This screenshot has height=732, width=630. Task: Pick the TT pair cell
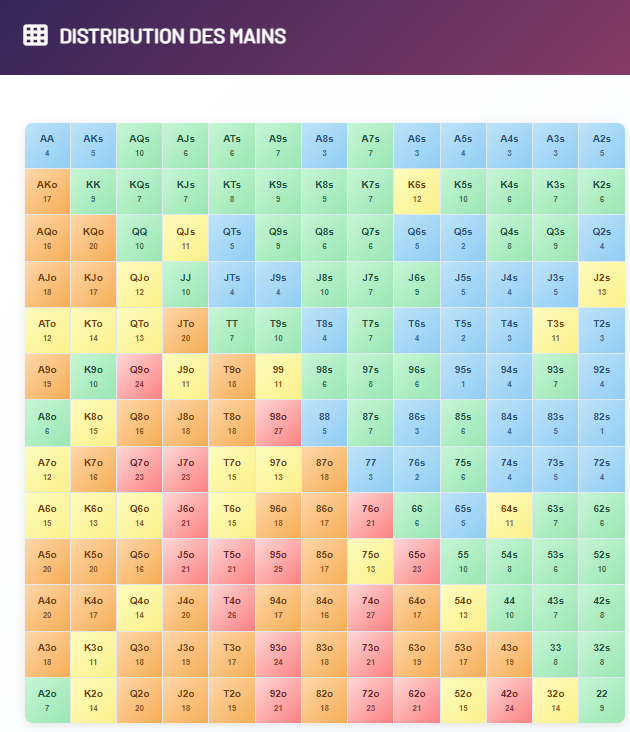click(232, 330)
